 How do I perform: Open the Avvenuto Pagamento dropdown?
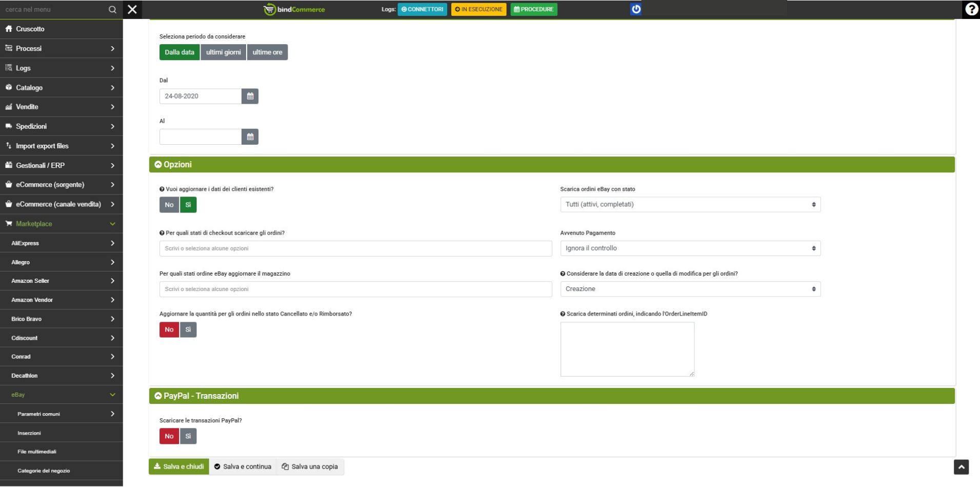(x=690, y=248)
